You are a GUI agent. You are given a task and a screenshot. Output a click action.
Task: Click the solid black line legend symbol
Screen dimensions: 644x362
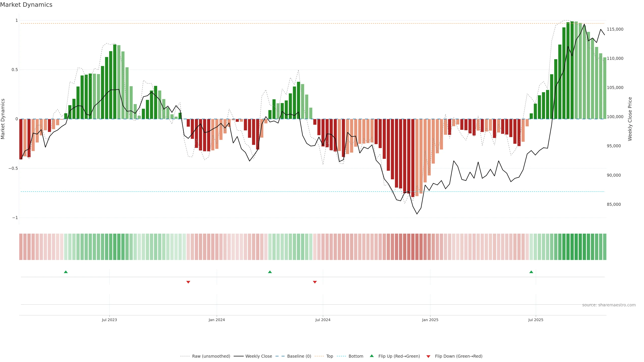[x=238, y=356]
